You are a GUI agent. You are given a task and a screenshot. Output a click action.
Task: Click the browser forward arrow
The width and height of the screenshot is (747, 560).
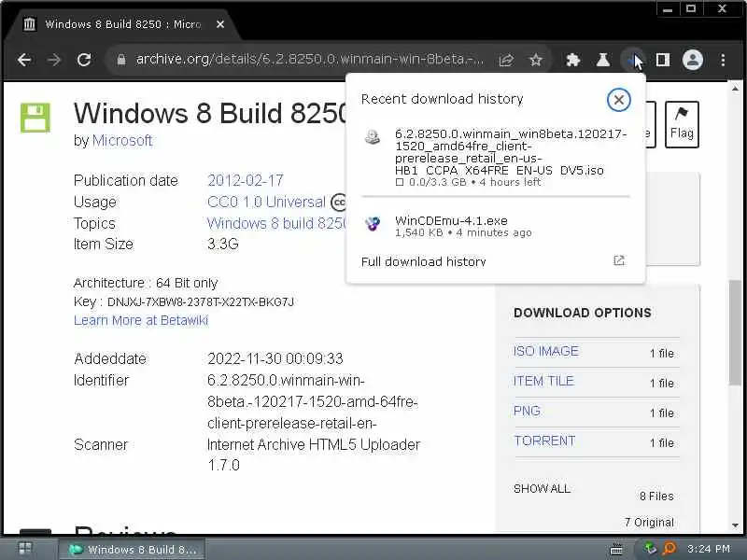point(54,60)
